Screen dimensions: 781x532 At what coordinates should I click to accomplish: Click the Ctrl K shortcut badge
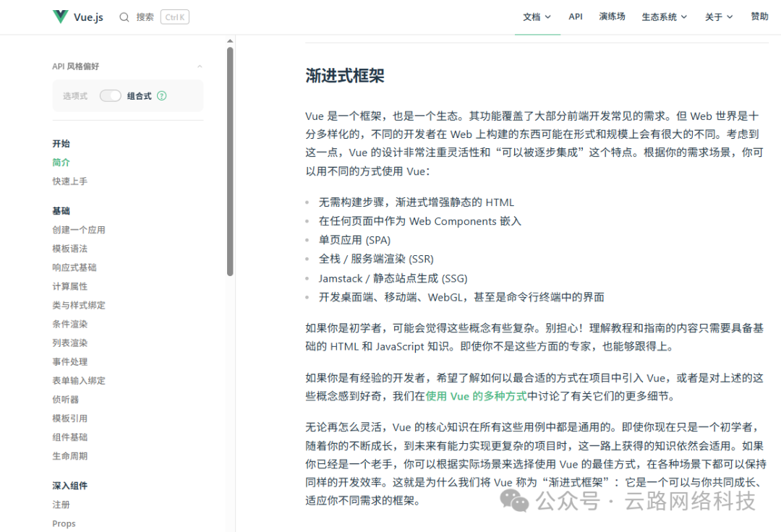pos(175,17)
